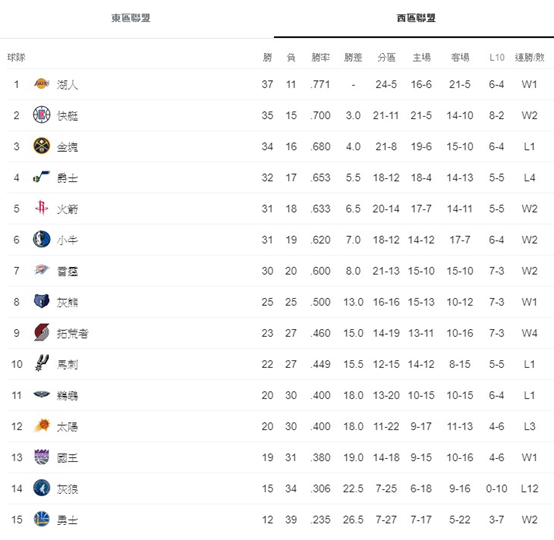Open the 拓荒者 team link

click(x=72, y=334)
